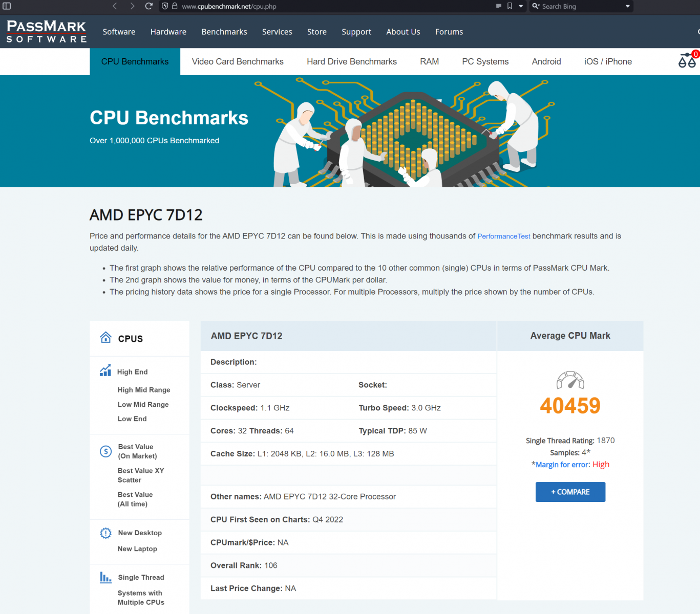Viewport: 700px width, 614px height.
Task: Open the CPUS sidebar heading link
Action: point(131,339)
